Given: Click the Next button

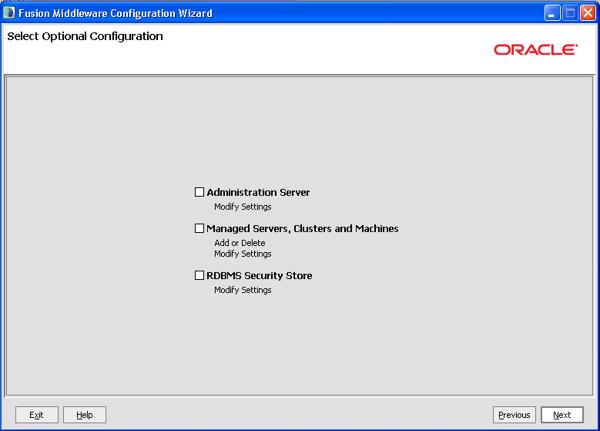Looking at the screenshot, I should tap(562, 415).
